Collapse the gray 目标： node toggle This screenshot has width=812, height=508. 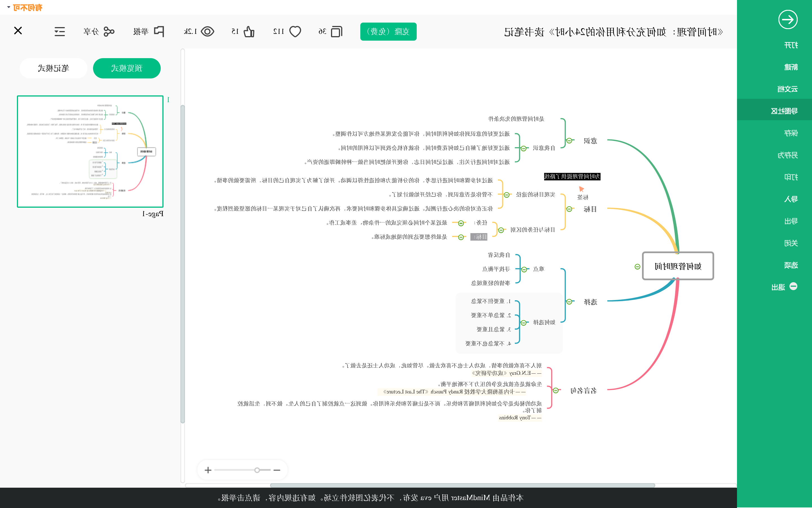(x=461, y=237)
